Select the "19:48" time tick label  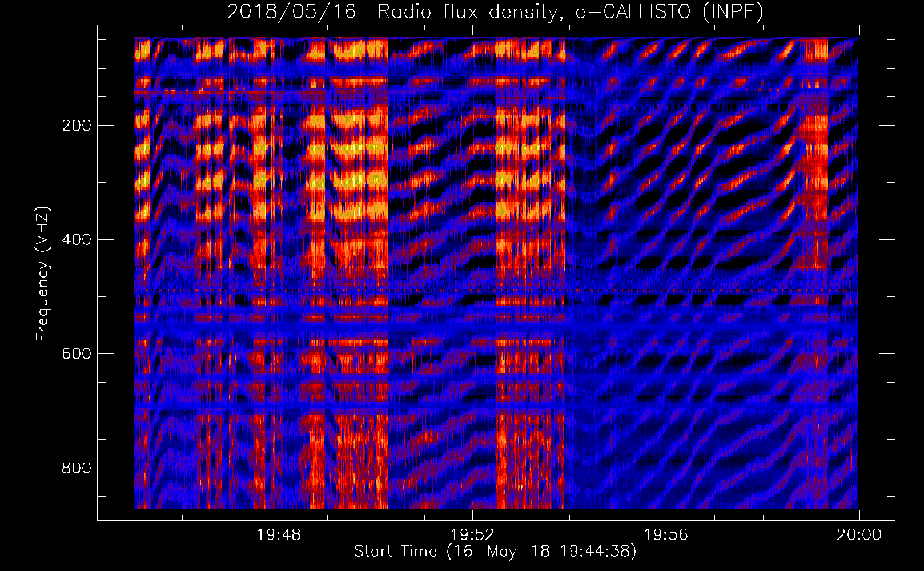(279, 535)
